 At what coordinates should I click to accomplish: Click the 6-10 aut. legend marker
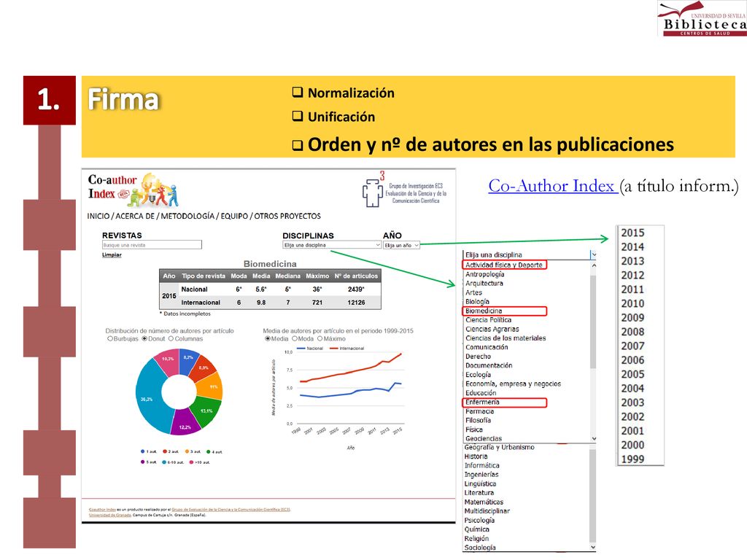click(164, 462)
